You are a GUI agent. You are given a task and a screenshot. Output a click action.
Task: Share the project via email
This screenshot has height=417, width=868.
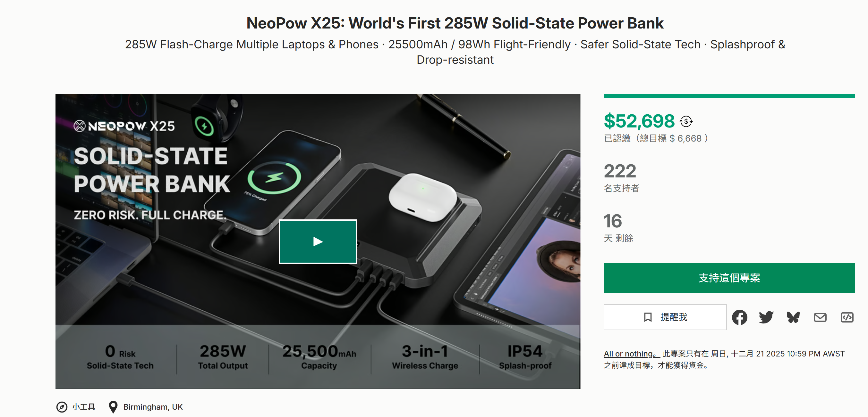pos(820,317)
